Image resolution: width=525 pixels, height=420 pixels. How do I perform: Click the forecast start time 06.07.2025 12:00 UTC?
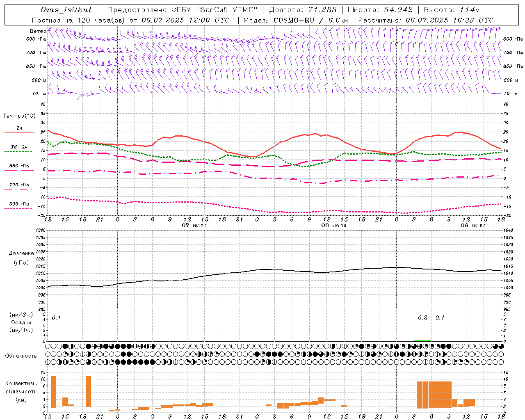(185, 20)
